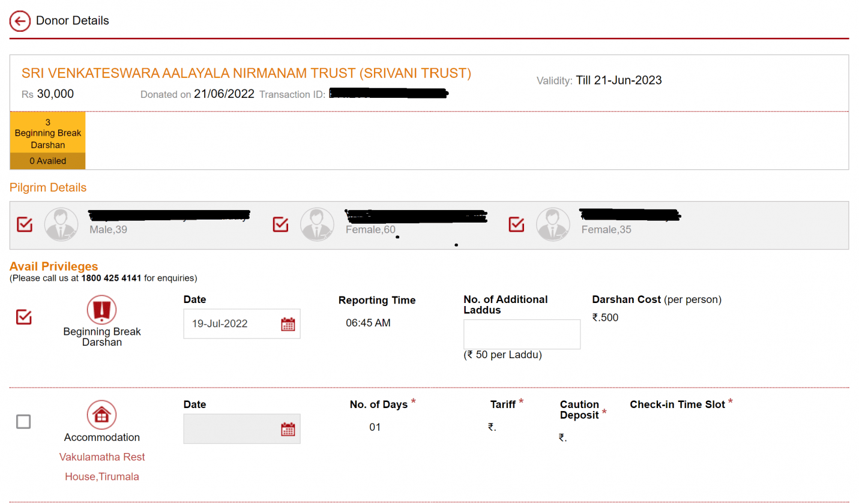Viewport: 859px width, 504px height.
Task: Uncheck the Male, 39 pilgrim checkbox
Action: (x=25, y=224)
